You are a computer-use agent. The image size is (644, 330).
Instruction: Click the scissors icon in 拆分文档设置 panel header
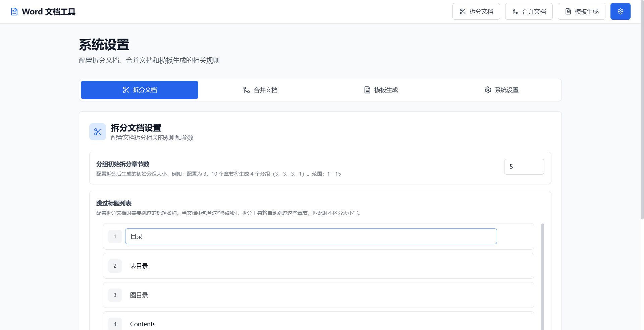point(97,132)
